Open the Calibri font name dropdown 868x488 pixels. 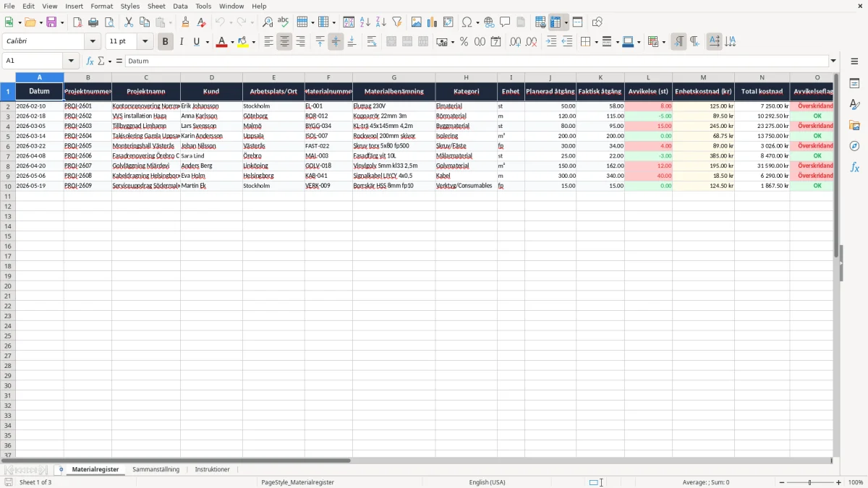point(93,42)
